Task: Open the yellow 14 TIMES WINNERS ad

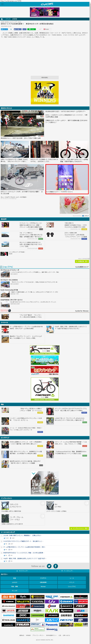Action: pyautogui.click(x=45, y=93)
